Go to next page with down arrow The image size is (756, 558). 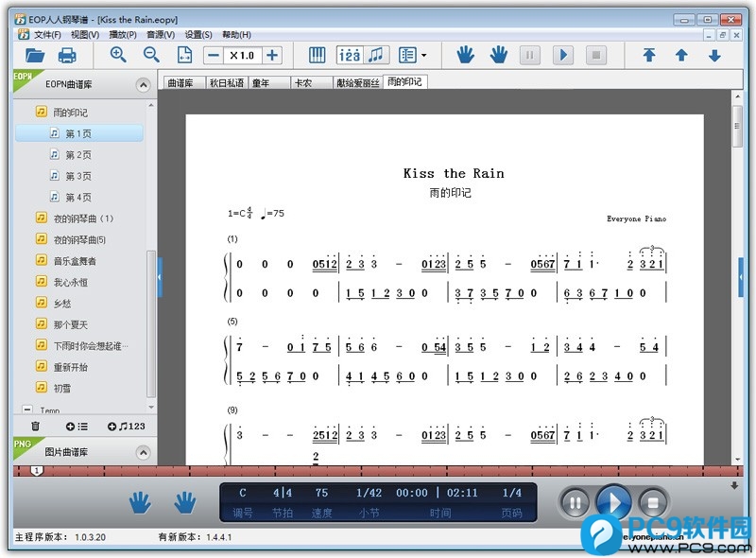714,55
